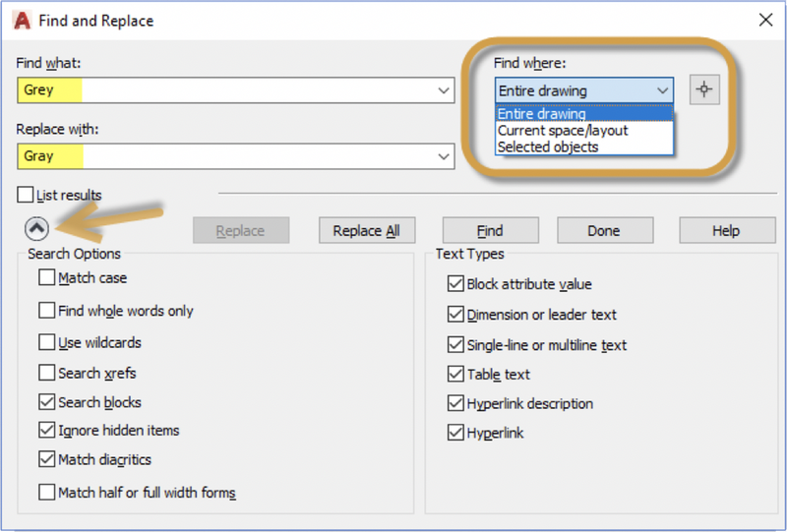Uncheck Table text type
This screenshot has height=532, width=787.
click(455, 374)
